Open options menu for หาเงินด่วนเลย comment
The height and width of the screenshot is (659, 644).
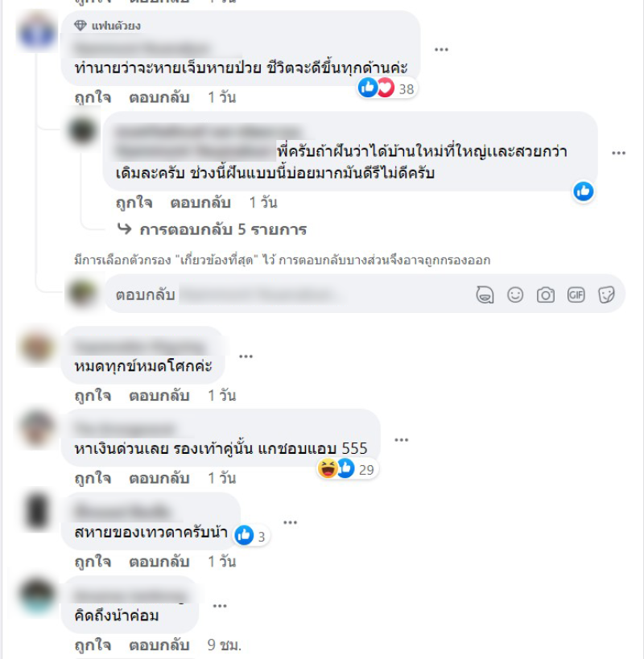401,440
